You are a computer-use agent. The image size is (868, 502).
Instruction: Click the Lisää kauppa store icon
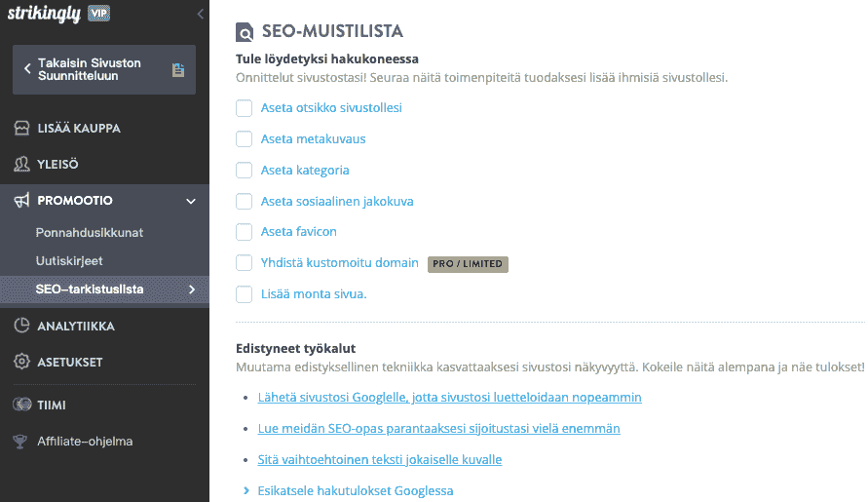tap(20, 129)
